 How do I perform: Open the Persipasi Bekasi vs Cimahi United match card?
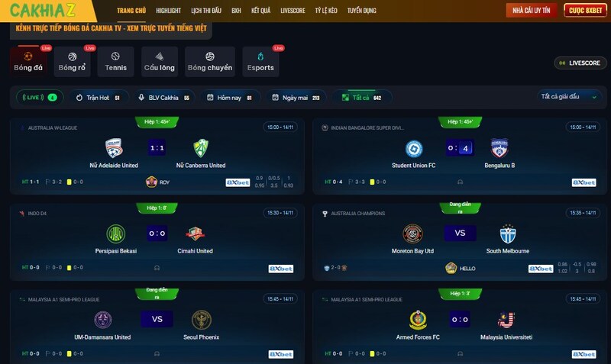pos(157,242)
